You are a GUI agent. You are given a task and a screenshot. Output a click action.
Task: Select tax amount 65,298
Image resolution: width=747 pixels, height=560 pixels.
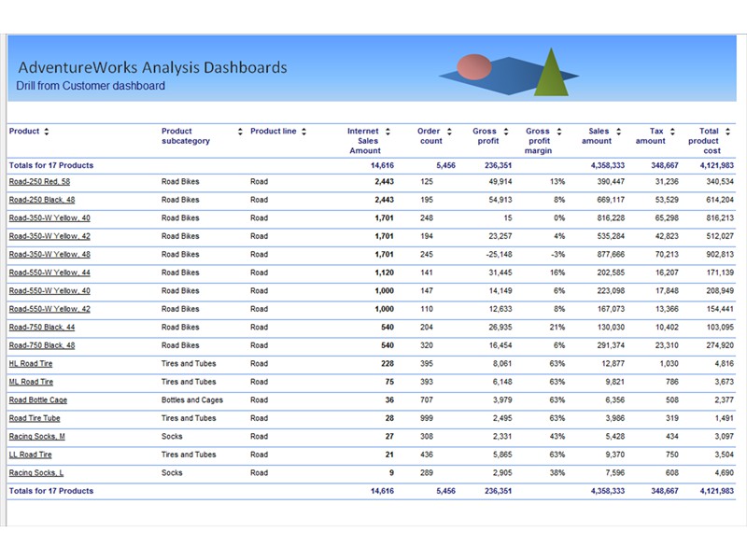pos(667,218)
